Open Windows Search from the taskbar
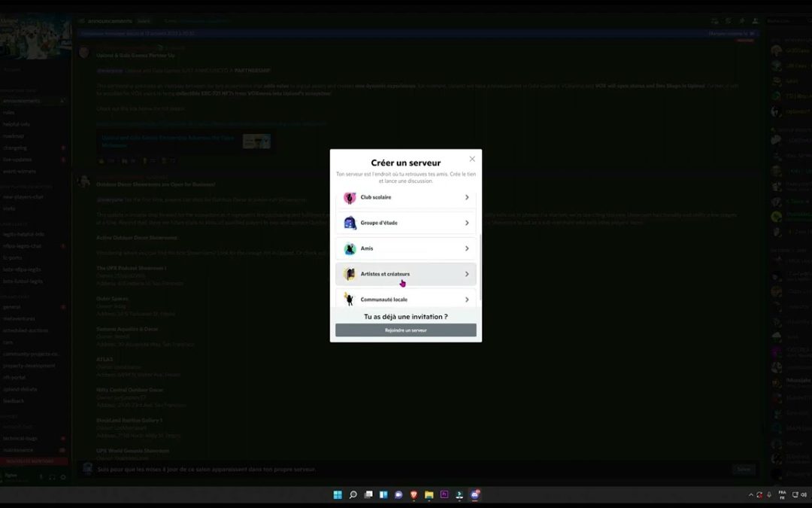 point(353,494)
